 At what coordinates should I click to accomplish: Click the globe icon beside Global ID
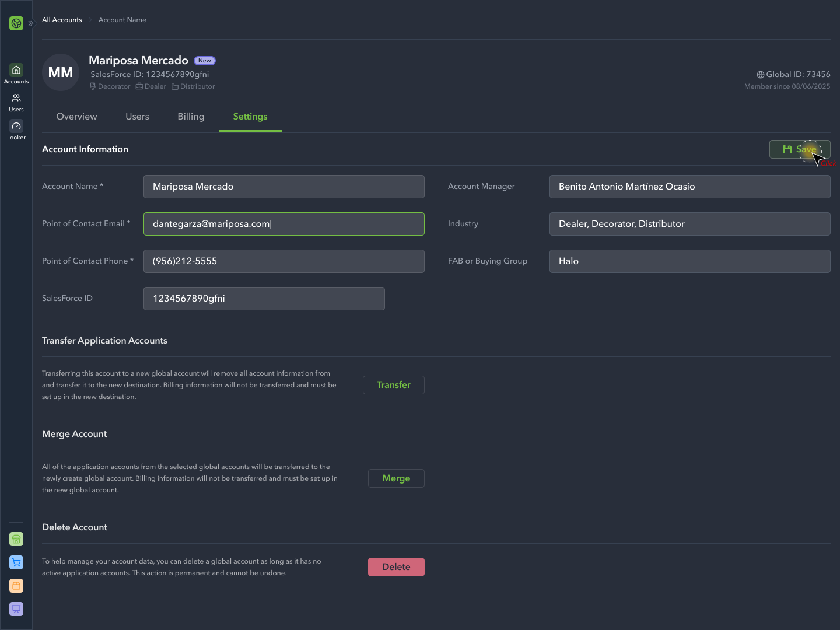760,74
